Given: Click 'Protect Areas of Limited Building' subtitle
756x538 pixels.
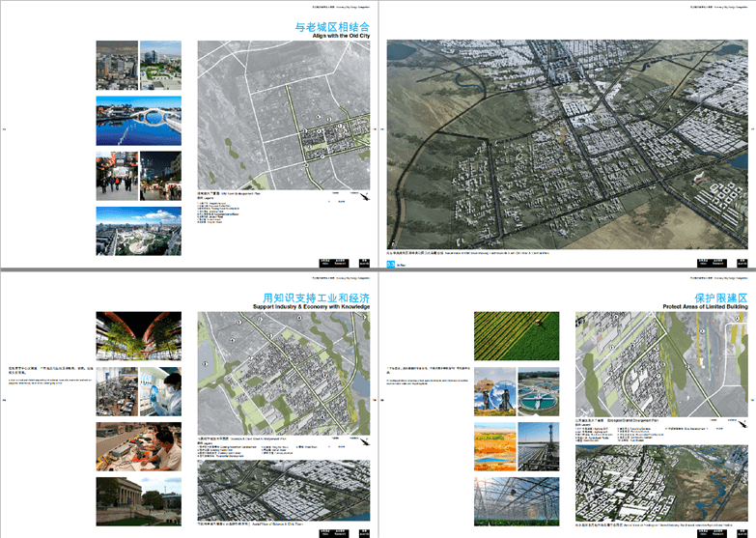Looking at the screenshot, I should coord(706,307).
